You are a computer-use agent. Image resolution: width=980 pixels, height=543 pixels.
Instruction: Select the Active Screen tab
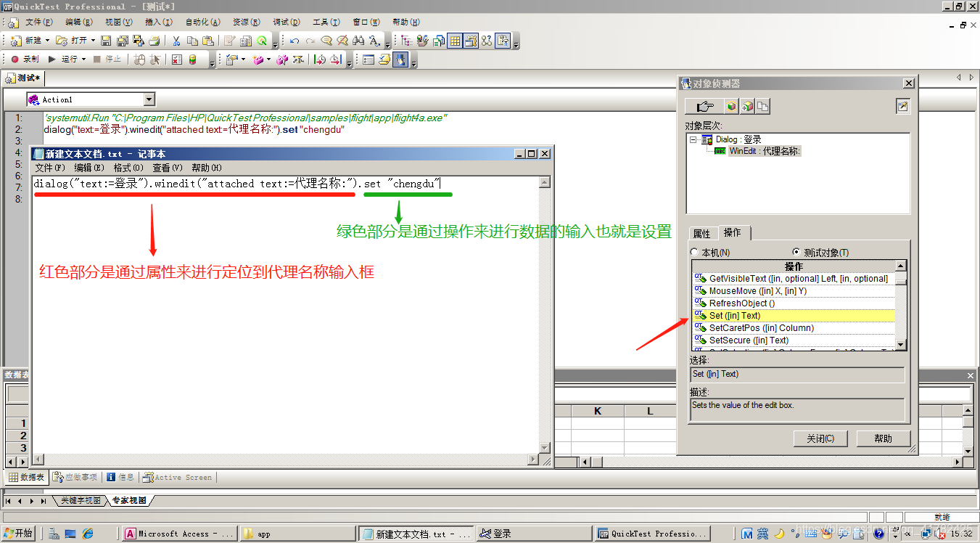coord(177,478)
